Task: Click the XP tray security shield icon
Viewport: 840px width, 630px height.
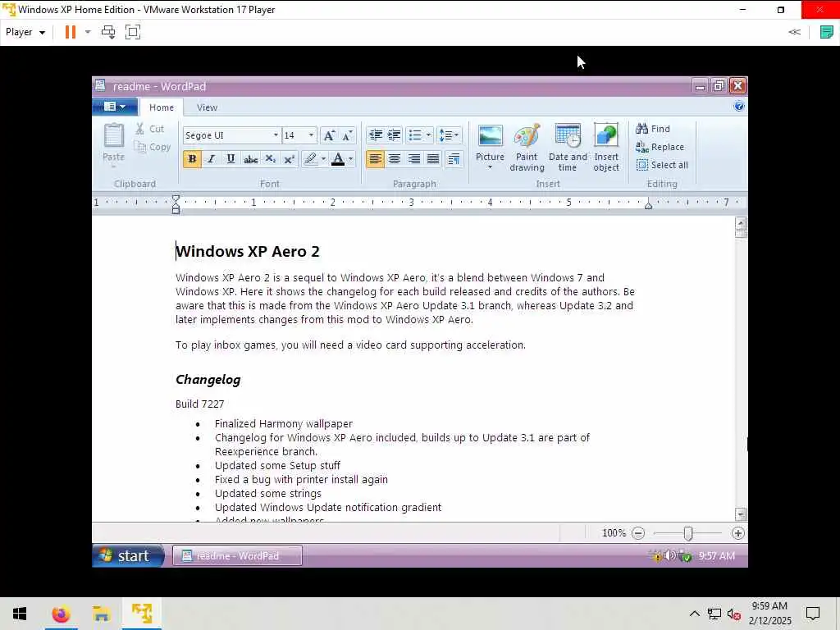Action: (x=686, y=557)
